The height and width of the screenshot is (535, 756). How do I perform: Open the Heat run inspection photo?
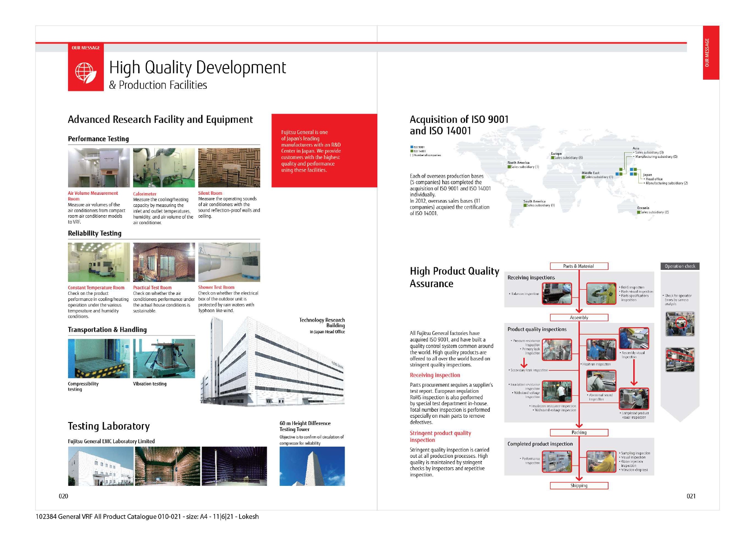pos(601,350)
